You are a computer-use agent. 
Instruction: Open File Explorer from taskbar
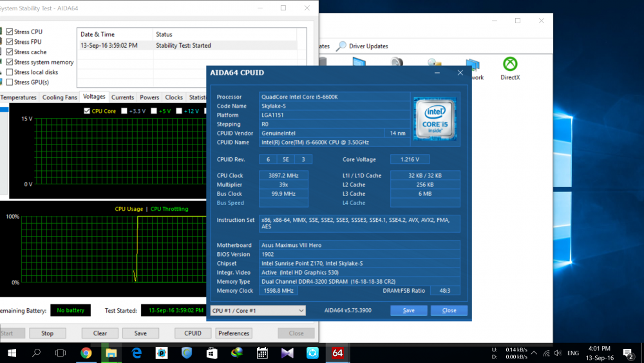point(111,353)
